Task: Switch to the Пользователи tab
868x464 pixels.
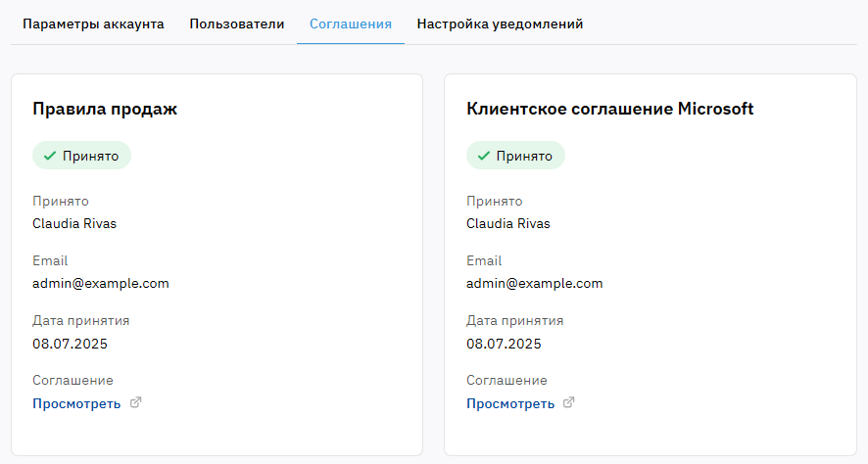Action: tap(237, 24)
